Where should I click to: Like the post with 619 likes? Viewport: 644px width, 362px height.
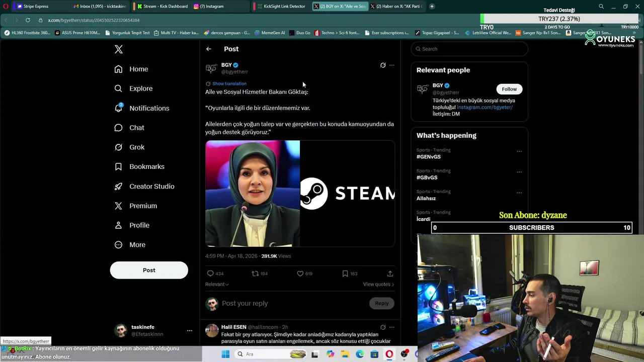[x=300, y=274]
